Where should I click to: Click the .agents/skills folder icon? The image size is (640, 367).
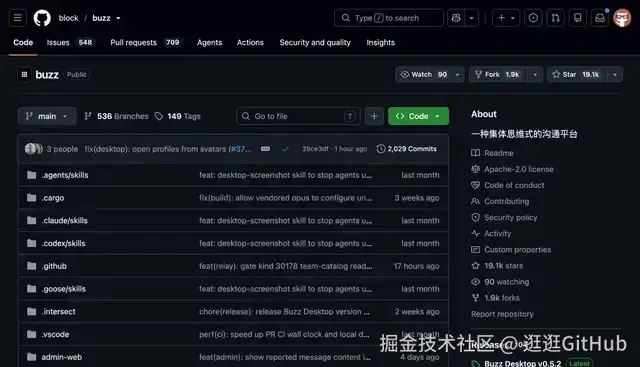[31, 175]
